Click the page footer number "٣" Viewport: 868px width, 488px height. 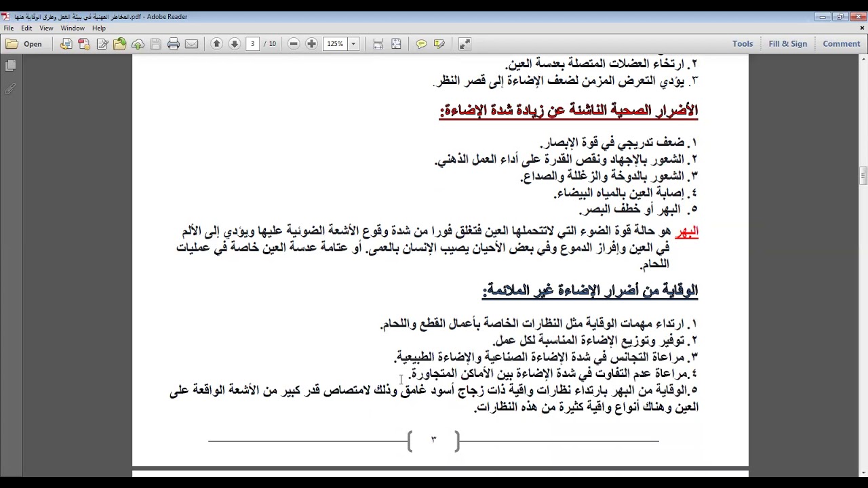[x=433, y=440]
